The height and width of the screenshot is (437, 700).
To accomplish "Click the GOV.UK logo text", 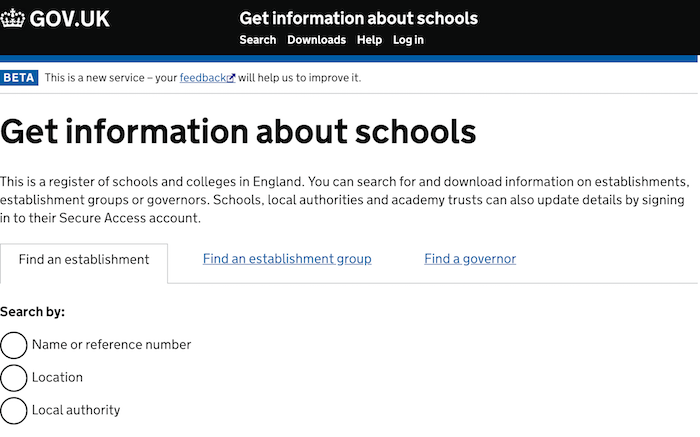I will [70, 18].
